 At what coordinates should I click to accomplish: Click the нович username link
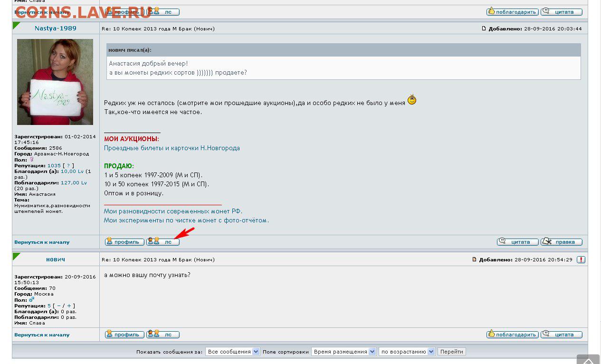(56, 259)
